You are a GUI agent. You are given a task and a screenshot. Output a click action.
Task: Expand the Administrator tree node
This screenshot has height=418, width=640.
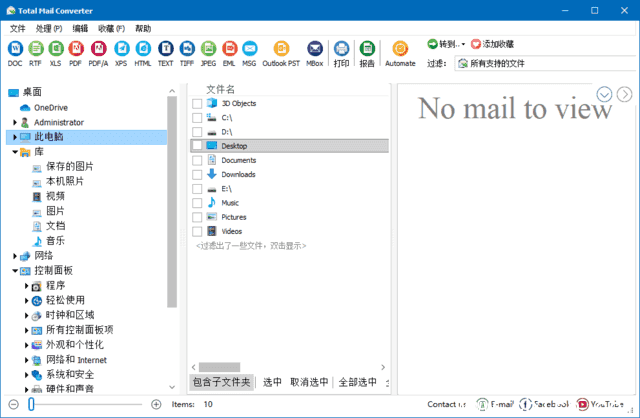click(15, 122)
